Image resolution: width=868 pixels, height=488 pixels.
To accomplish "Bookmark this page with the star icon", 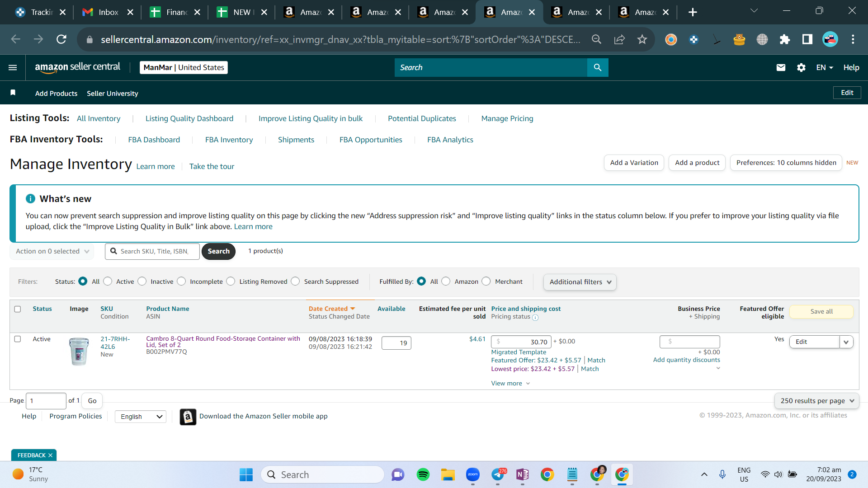I will [x=642, y=39].
